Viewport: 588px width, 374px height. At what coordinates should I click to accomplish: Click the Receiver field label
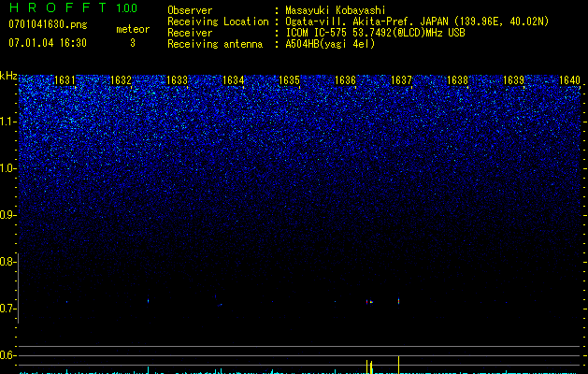point(190,33)
